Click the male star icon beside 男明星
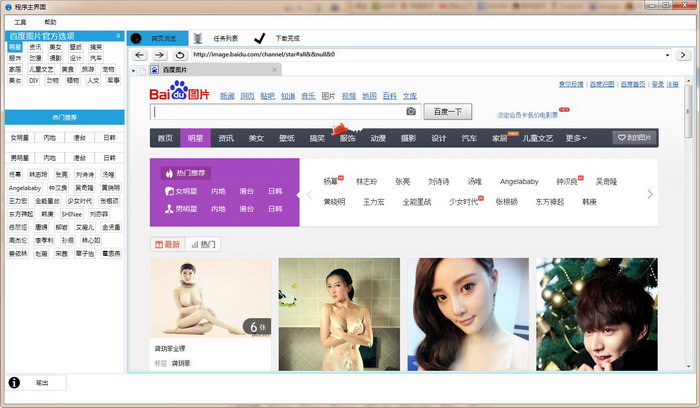The height and width of the screenshot is (408, 700). tap(169, 208)
